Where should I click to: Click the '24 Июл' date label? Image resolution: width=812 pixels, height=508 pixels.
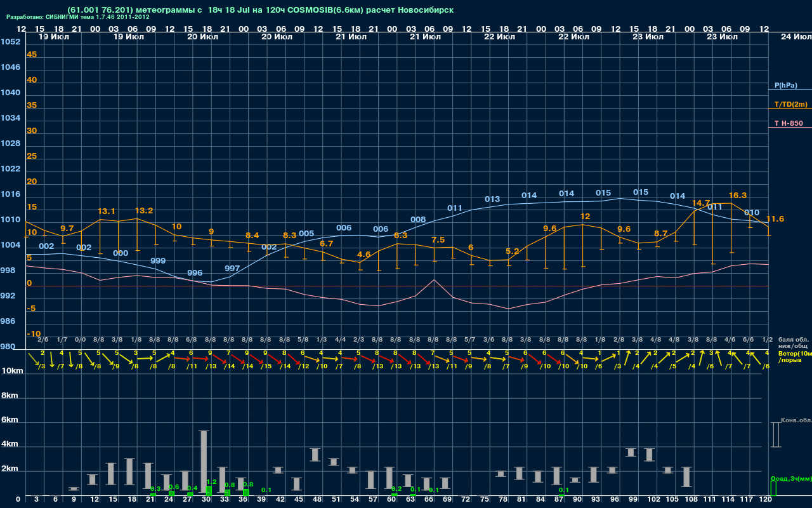coord(795,37)
